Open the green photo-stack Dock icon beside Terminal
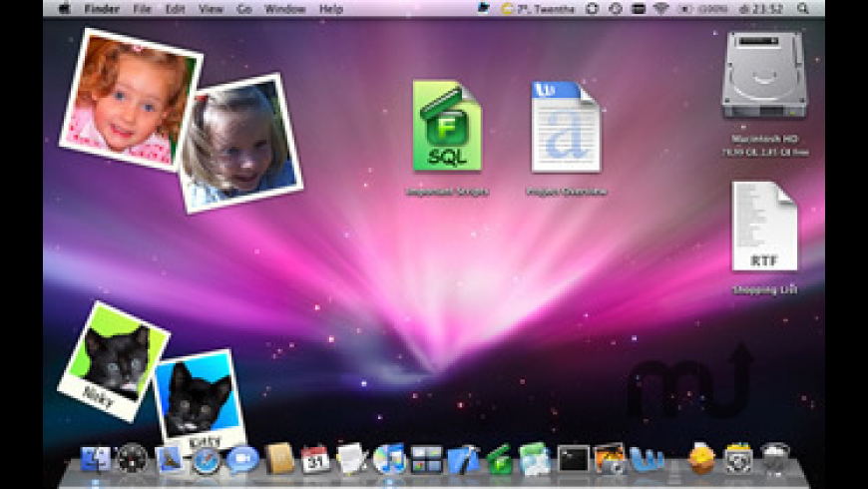 [535, 459]
